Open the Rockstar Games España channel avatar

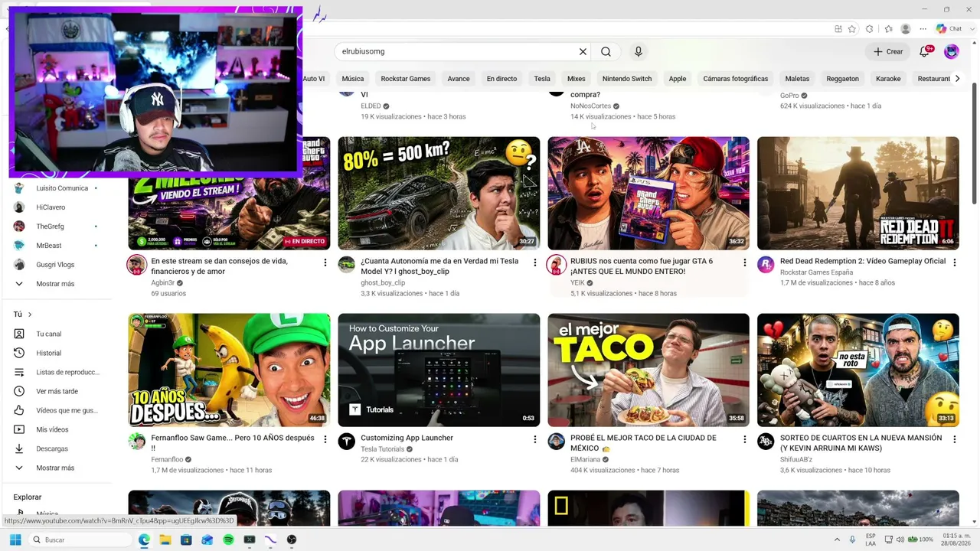[x=766, y=265]
